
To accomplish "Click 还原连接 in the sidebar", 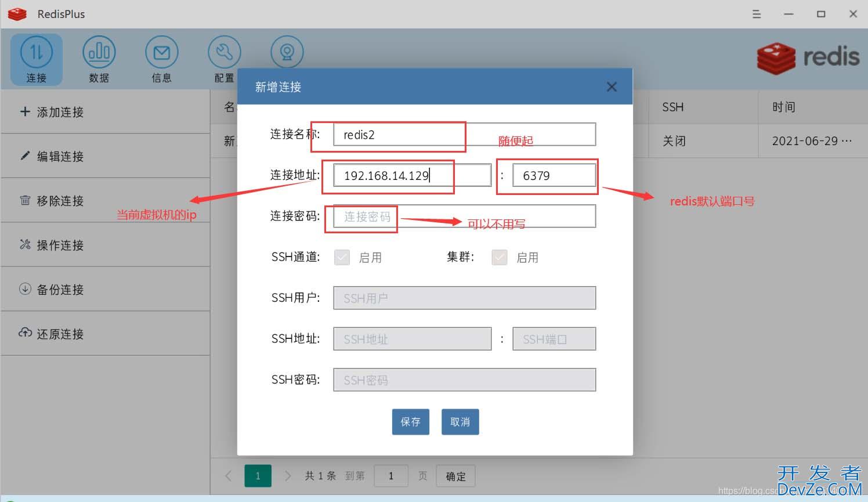I will point(105,334).
